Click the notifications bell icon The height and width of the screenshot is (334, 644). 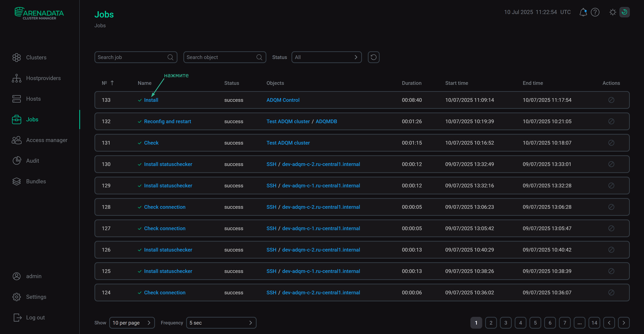pos(583,12)
